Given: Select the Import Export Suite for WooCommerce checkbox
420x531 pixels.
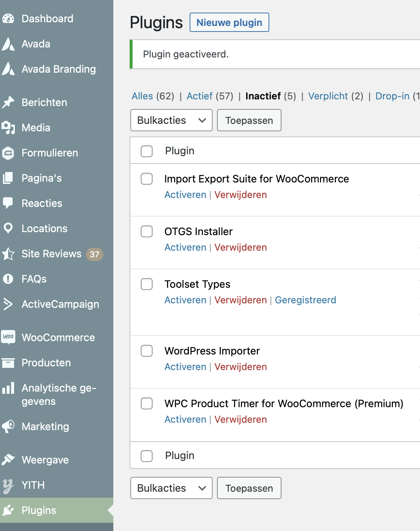Looking at the screenshot, I should point(147,179).
